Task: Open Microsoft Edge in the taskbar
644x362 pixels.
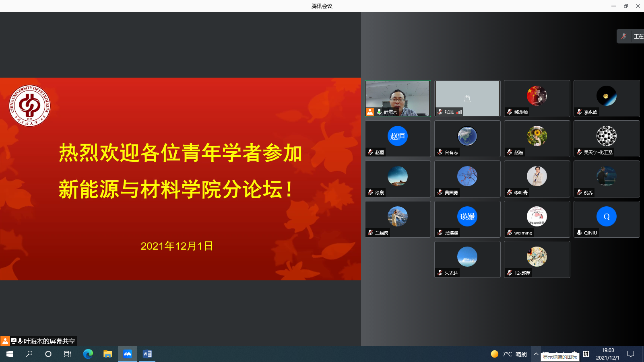Action: point(88,354)
